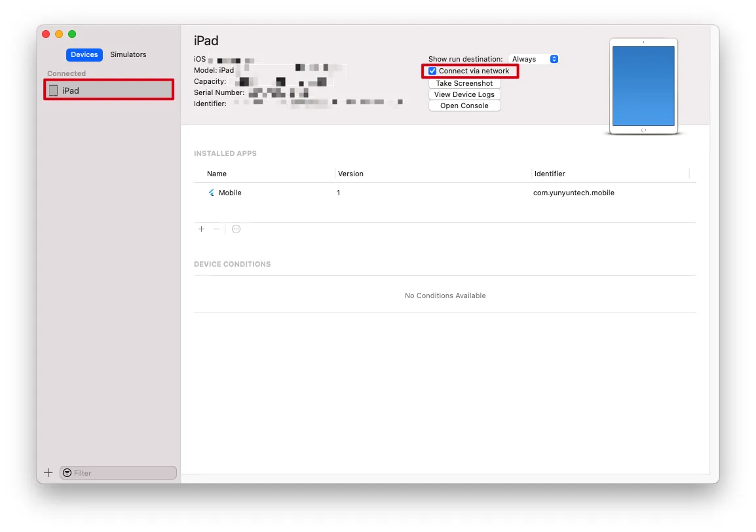Add an installed app with plus icon
This screenshot has height=532, width=756.
[x=202, y=229]
